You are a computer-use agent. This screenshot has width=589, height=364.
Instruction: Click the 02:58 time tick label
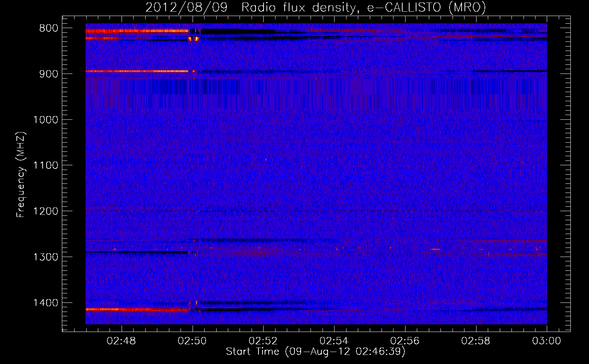tap(476, 341)
